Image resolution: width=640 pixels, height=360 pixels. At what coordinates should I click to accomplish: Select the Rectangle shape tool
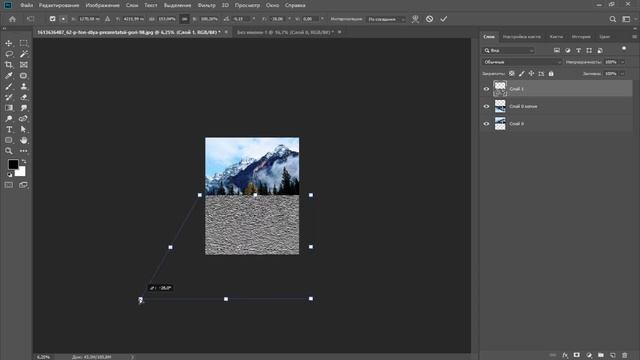click(9, 140)
